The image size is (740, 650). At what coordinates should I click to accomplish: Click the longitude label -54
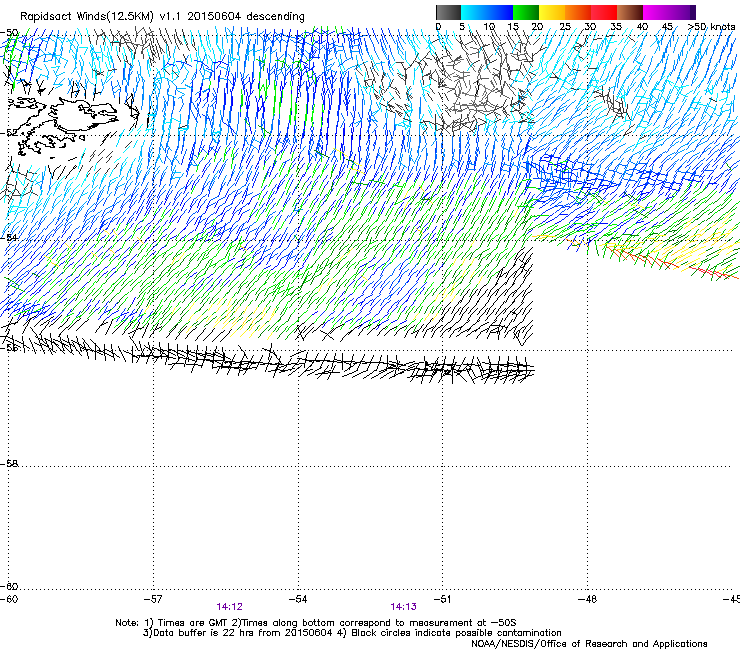tap(298, 599)
